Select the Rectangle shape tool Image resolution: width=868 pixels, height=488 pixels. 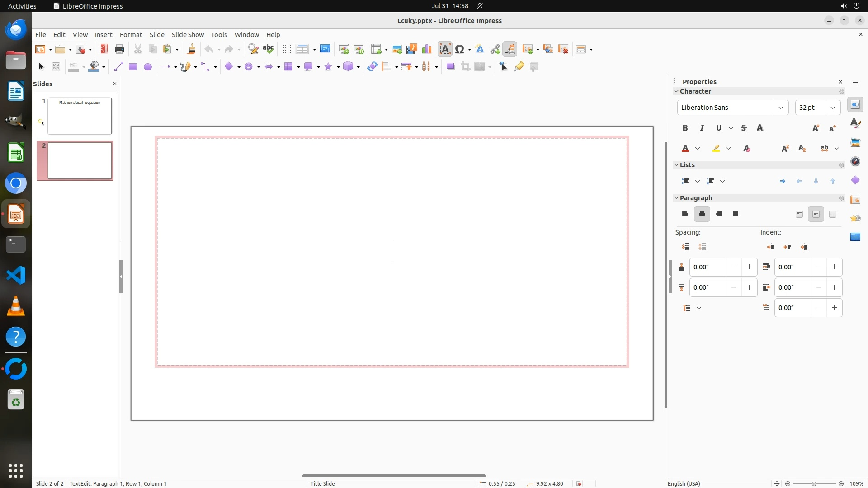132,67
